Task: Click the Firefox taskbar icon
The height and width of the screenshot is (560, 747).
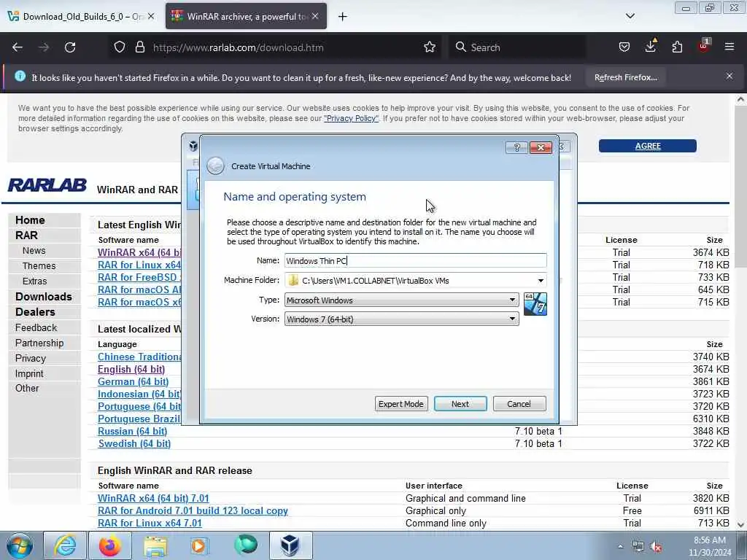Action: point(109,545)
